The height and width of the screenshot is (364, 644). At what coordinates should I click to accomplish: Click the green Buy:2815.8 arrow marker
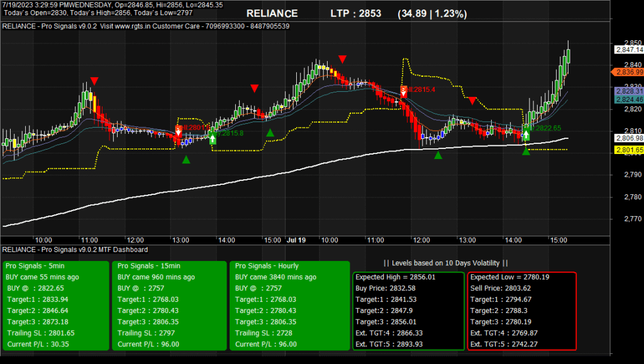(213, 138)
